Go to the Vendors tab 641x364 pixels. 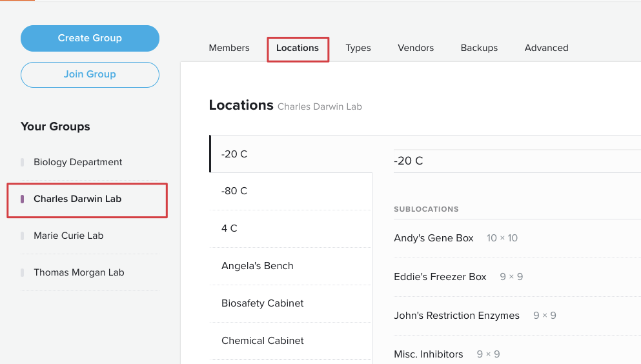(x=416, y=48)
